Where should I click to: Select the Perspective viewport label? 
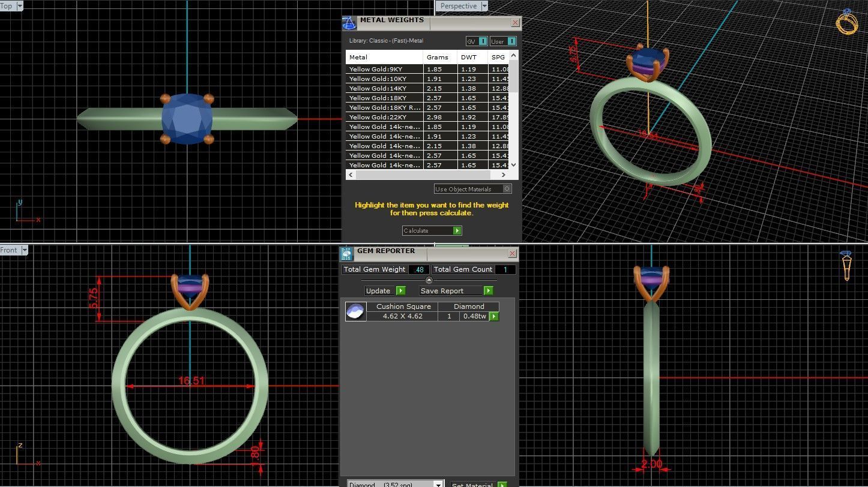coord(459,6)
